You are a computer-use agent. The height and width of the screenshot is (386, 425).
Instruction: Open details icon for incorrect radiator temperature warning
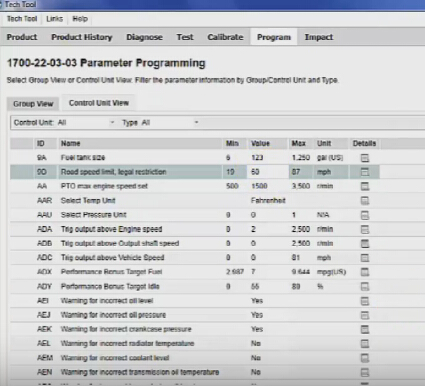click(365, 344)
